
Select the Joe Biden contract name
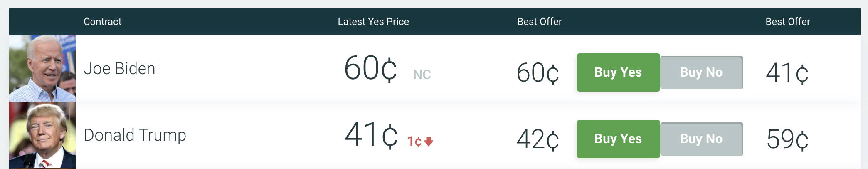pos(119,69)
